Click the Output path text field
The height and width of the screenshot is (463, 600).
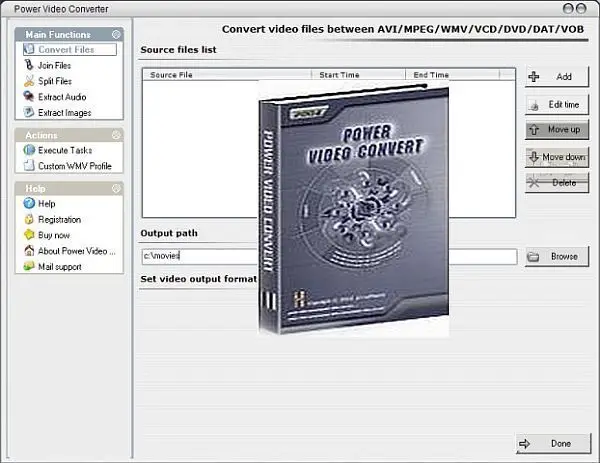329,256
